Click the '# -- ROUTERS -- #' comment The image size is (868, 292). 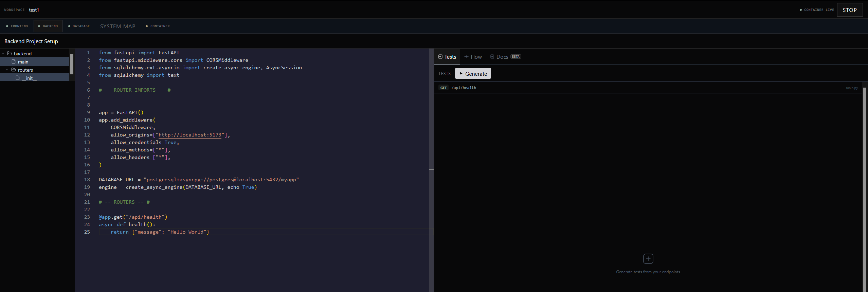click(124, 202)
